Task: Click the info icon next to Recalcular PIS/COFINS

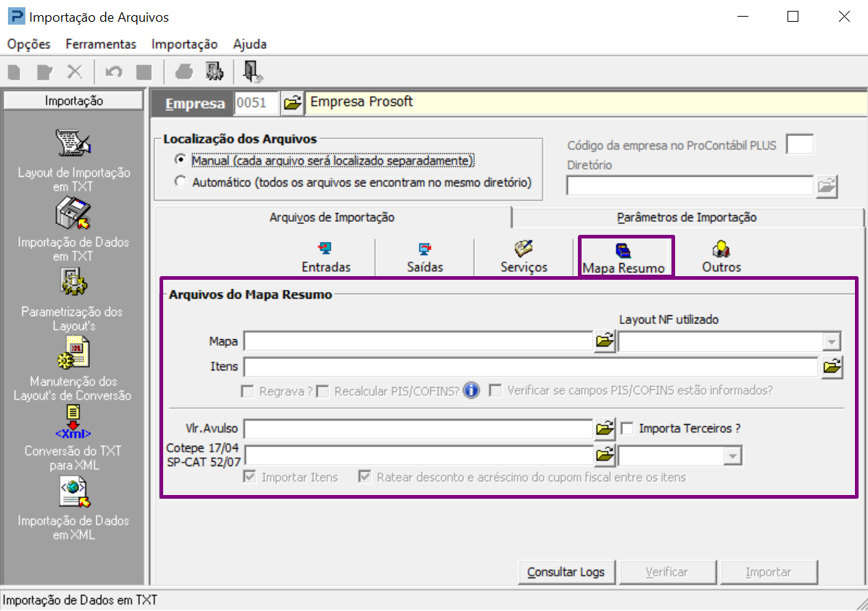Action: coord(471,391)
